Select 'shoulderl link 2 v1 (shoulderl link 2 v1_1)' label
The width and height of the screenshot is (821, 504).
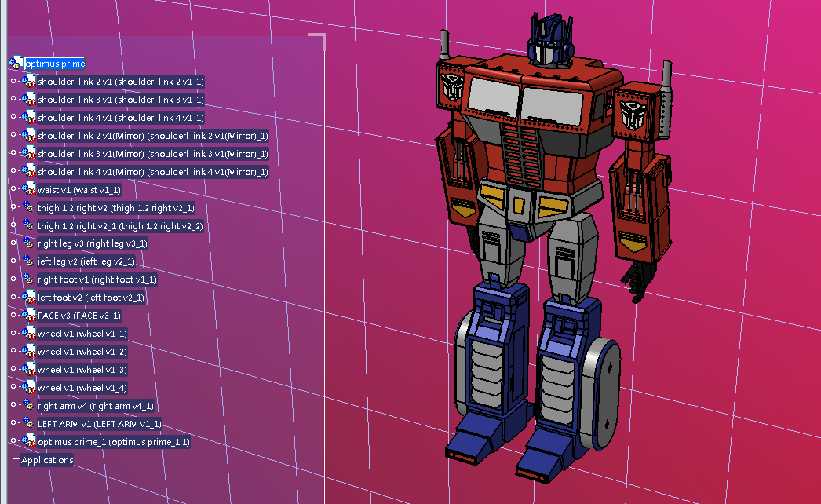pyautogui.click(x=120, y=82)
